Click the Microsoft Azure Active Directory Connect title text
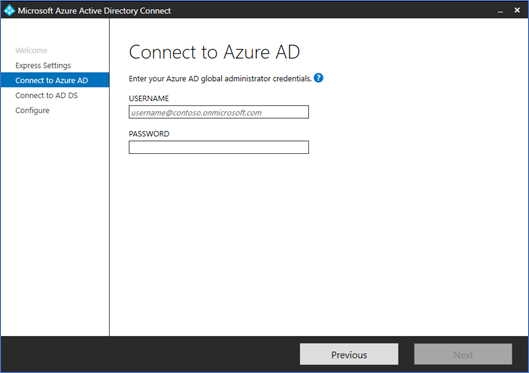 tap(94, 11)
